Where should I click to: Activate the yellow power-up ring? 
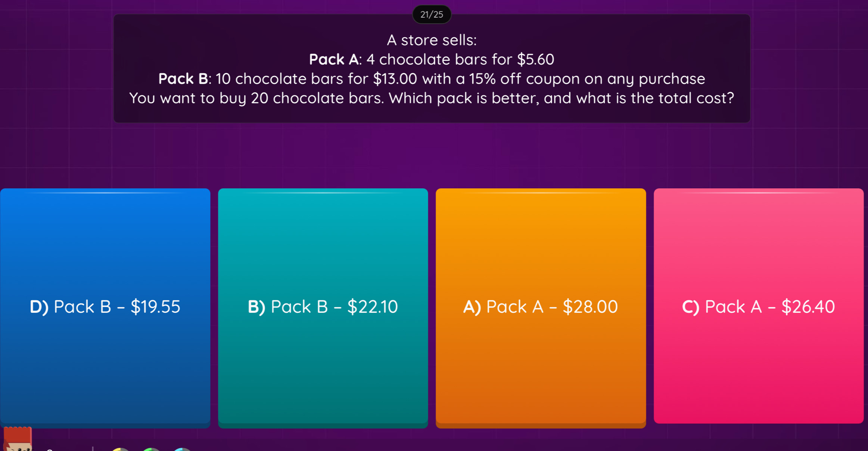coord(120,449)
